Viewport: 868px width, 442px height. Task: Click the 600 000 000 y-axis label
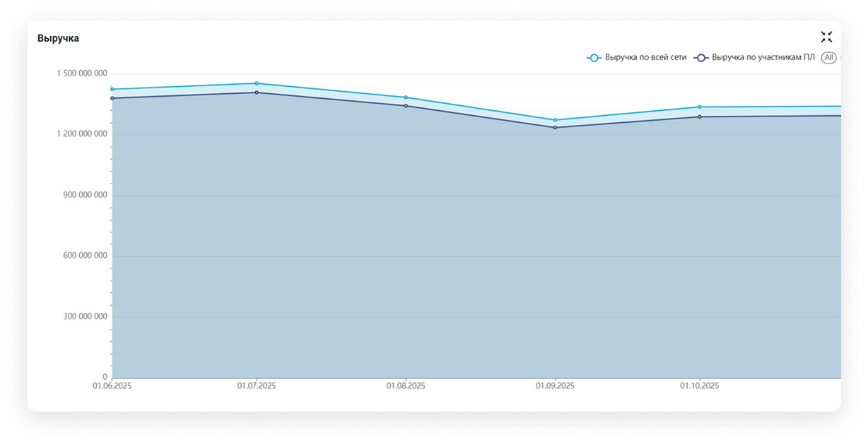pyautogui.click(x=84, y=256)
